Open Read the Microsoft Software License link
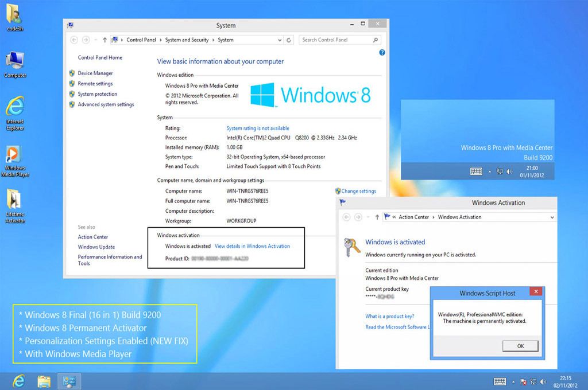Image resolution: width=588 pixels, height=390 pixels. tap(397, 327)
